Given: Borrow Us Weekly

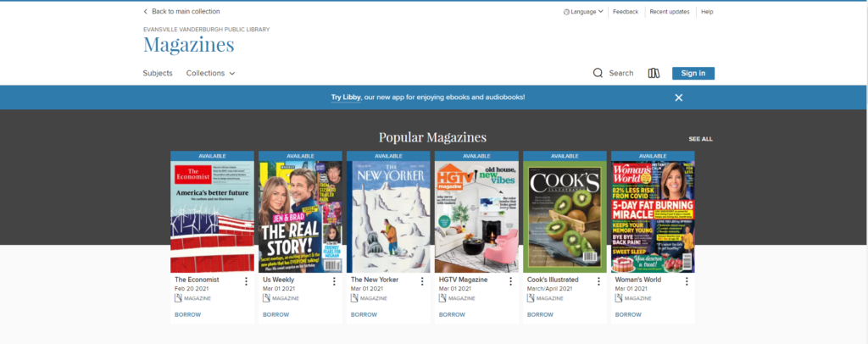Looking at the screenshot, I should tap(275, 314).
